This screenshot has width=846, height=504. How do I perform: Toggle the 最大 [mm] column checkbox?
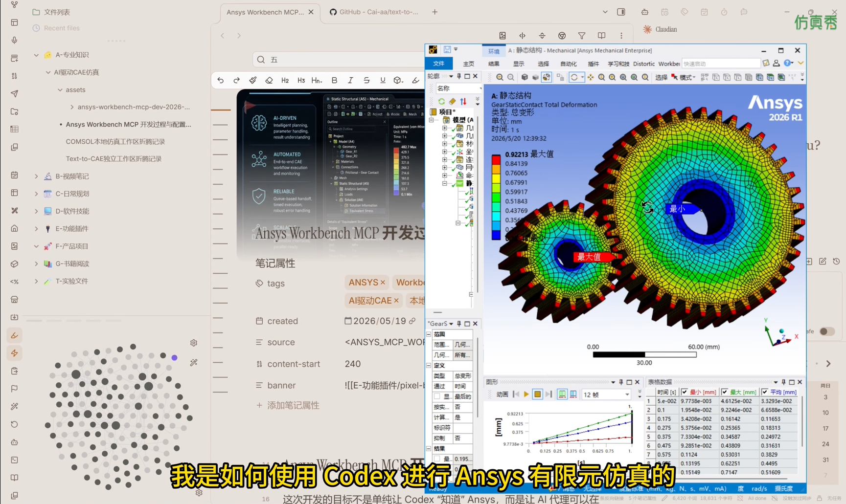(725, 392)
